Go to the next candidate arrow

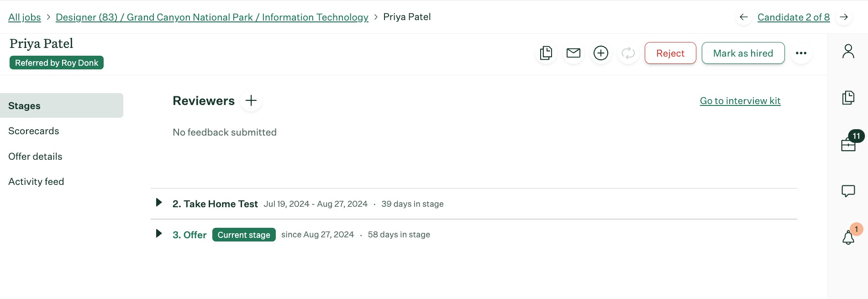(x=844, y=17)
